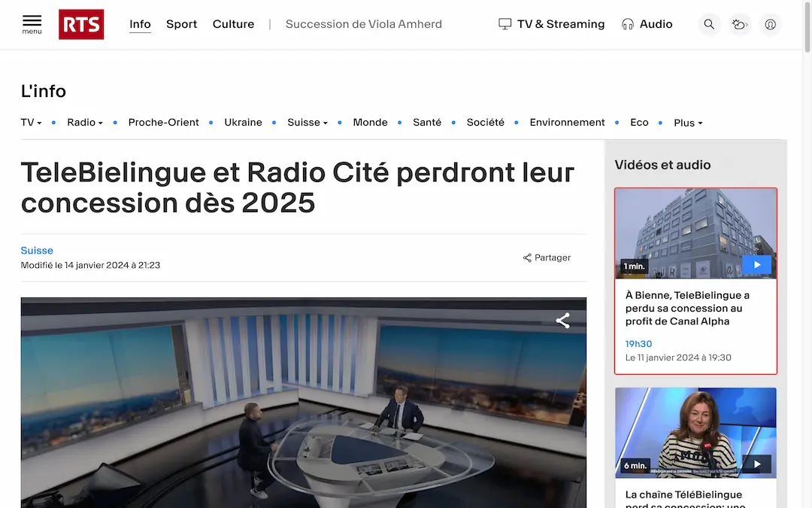The image size is (812, 508).
Task: Click the share icon on the video
Action: (x=563, y=321)
